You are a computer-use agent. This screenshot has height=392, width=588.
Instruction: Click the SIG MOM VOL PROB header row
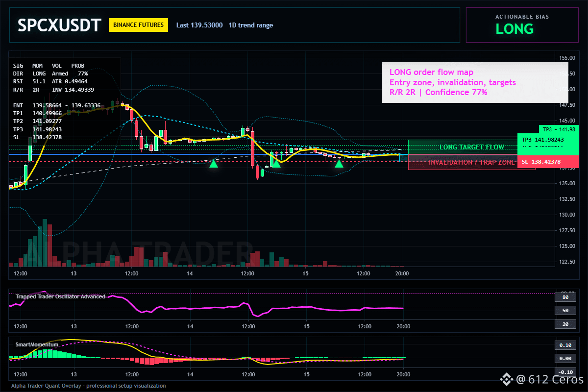[49, 65]
